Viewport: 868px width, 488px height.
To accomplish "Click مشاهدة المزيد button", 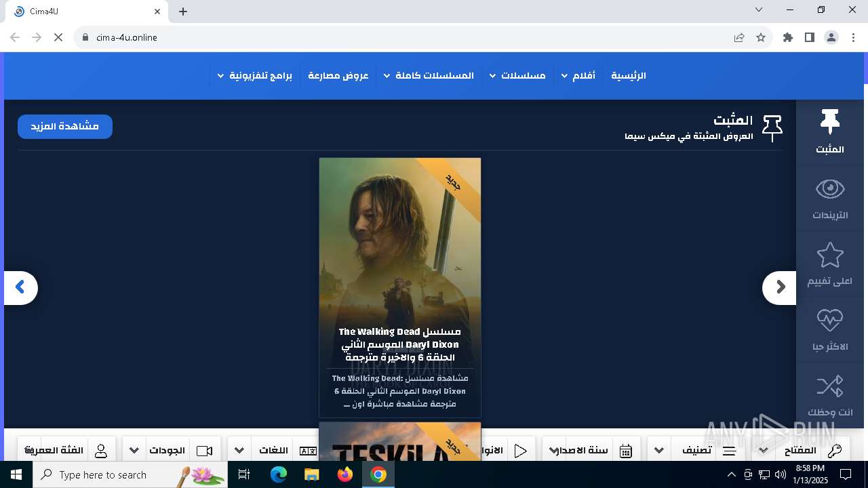I will (65, 127).
